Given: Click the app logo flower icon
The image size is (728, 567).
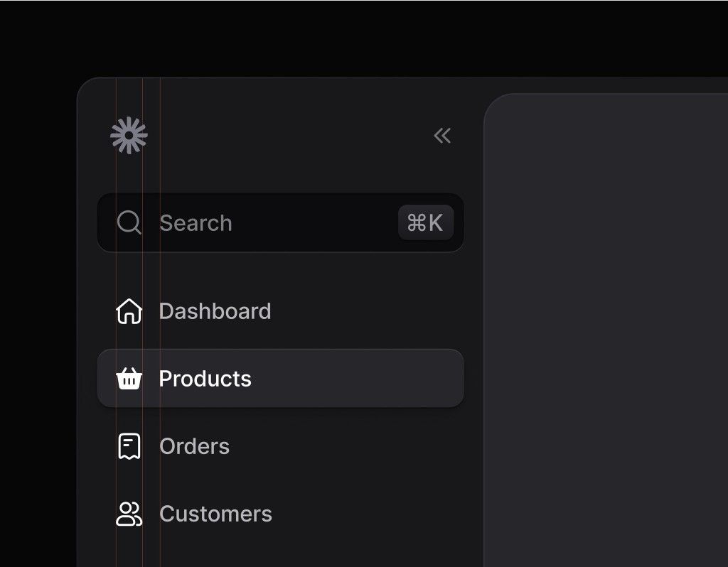Looking at the screenshot, I should [129, 135].
